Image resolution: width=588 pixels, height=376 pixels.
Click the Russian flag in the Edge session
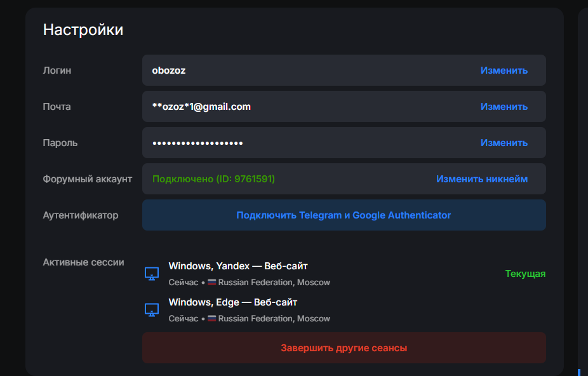coord(212,319)
